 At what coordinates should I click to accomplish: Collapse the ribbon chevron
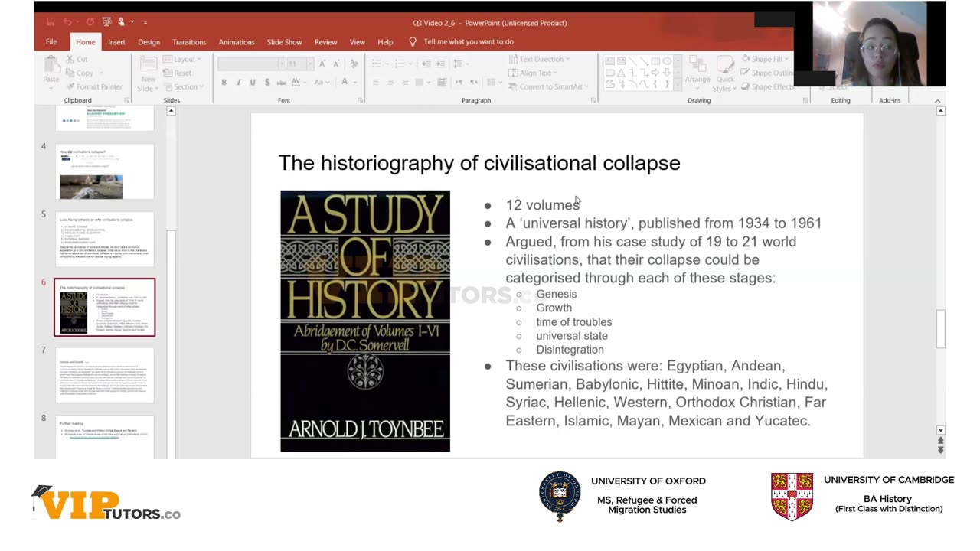click(x=937, y=100)
